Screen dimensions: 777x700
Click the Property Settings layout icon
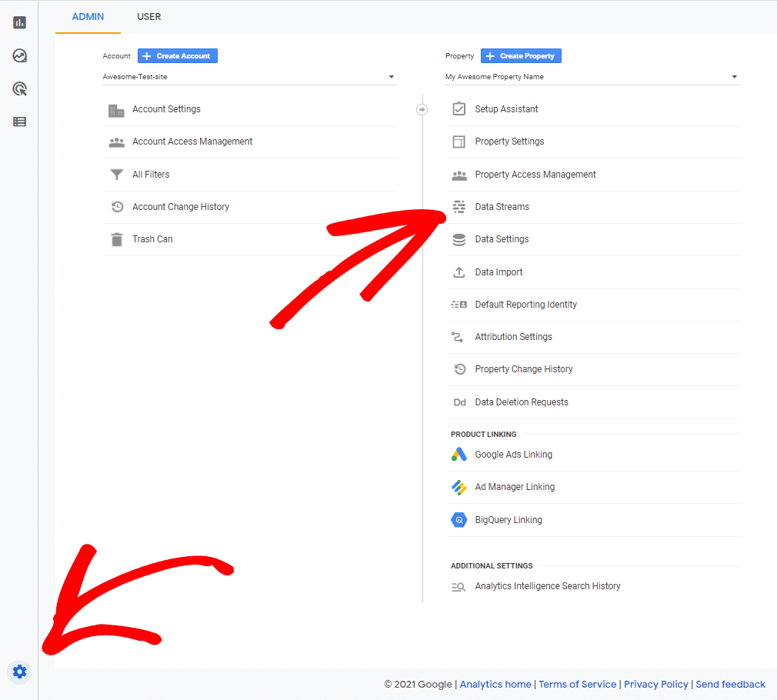[459, 142]
